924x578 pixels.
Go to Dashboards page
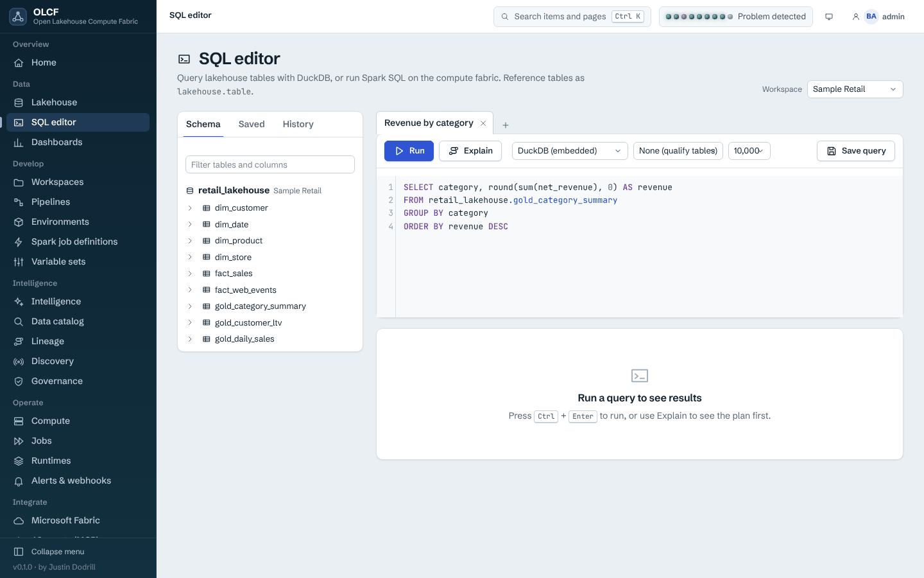click(78, 142)
